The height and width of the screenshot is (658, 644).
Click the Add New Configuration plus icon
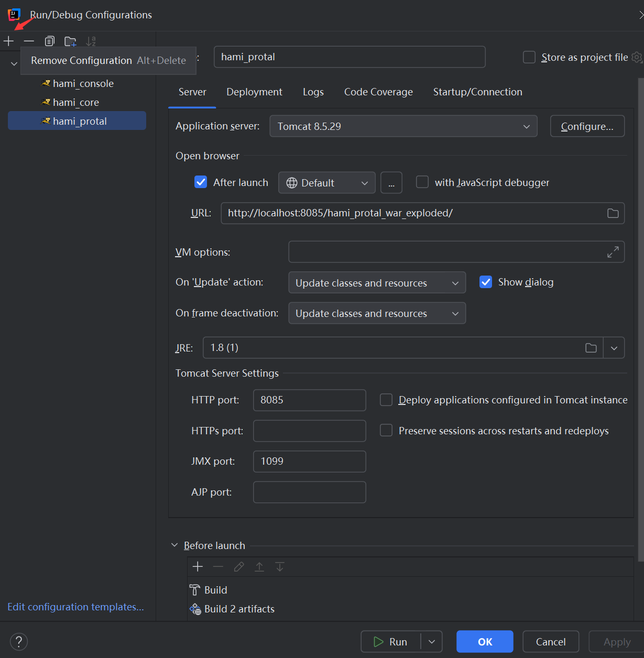coord(9,41)
